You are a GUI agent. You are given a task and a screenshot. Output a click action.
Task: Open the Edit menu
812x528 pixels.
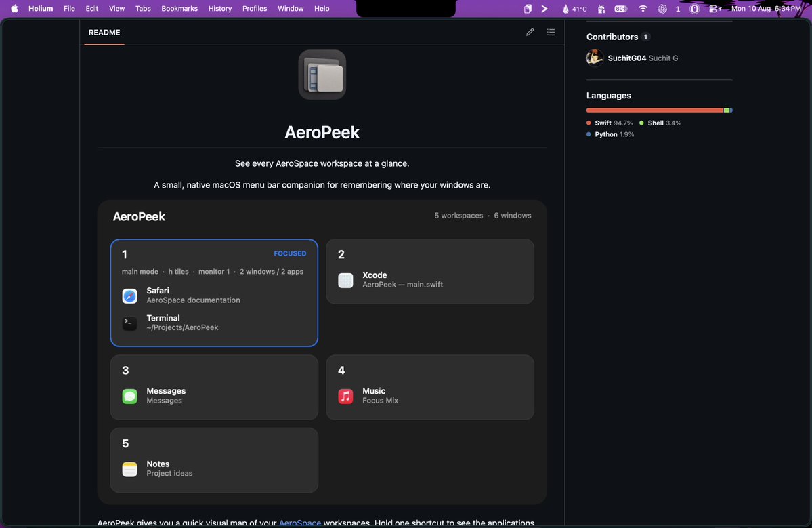[x=91, y=9]
